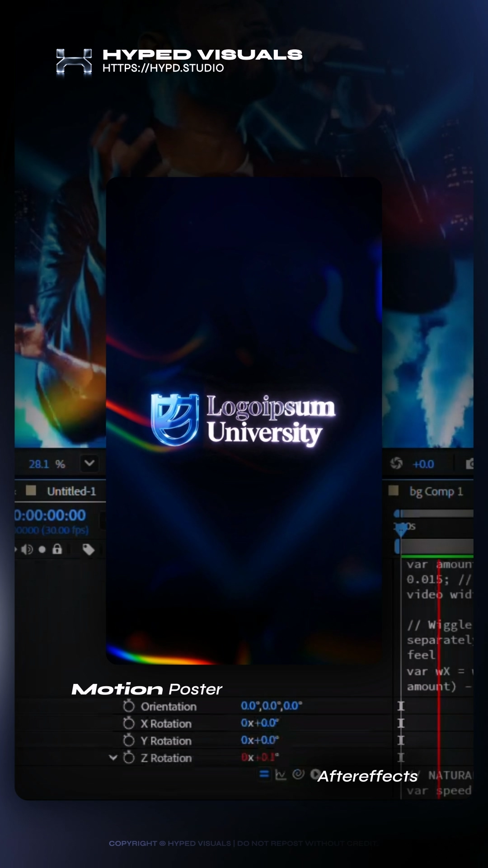Click the 0:00:00:00 current timecode
Viewport: 488px width, 868px height.
pos(50,515)
